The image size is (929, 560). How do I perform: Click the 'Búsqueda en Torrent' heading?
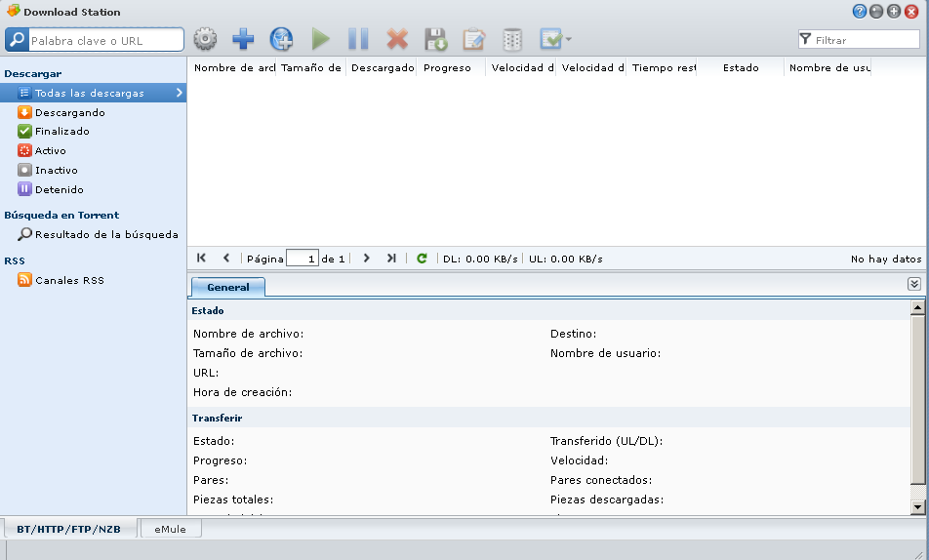pyautogui.click(x=61, y=215)
